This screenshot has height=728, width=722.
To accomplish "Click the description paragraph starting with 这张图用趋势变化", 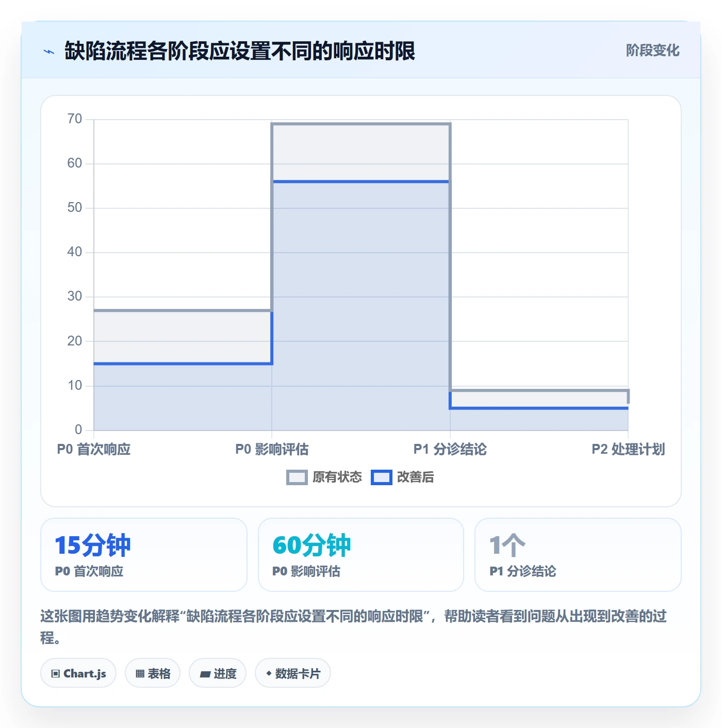I will (354, 627).
